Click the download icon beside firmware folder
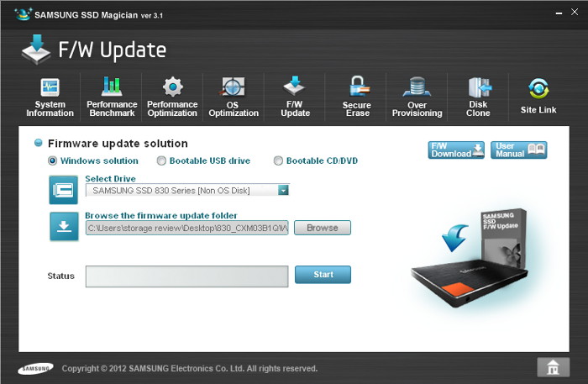 [64, 227]
